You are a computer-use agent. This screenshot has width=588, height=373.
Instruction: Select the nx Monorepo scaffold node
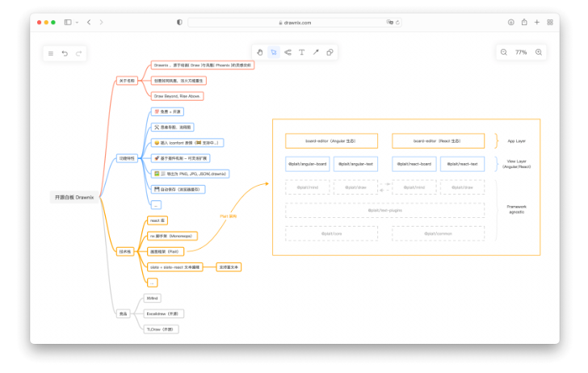pyautogui.click(x=172, y=237)
